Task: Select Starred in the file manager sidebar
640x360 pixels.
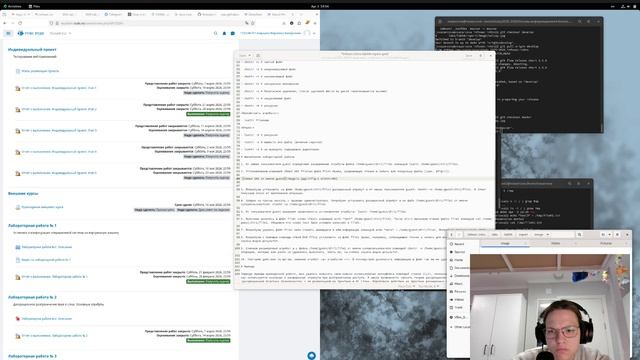Action: click(459, 252)
